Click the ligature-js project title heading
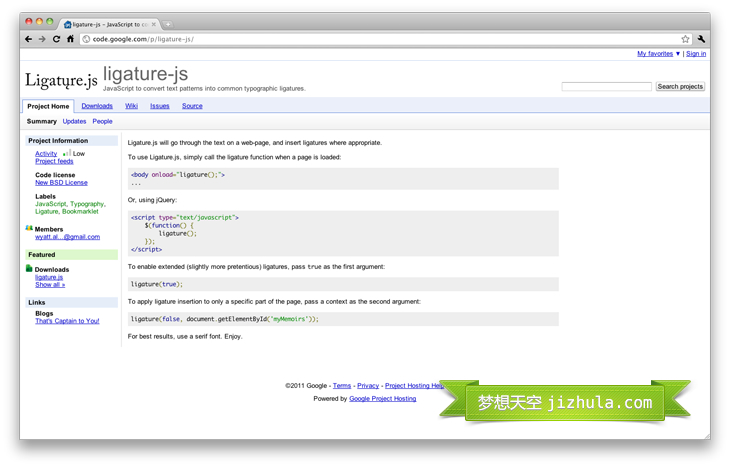Image resolution: width=730 pixels, height=467 pixels. [x=145, y=74]
